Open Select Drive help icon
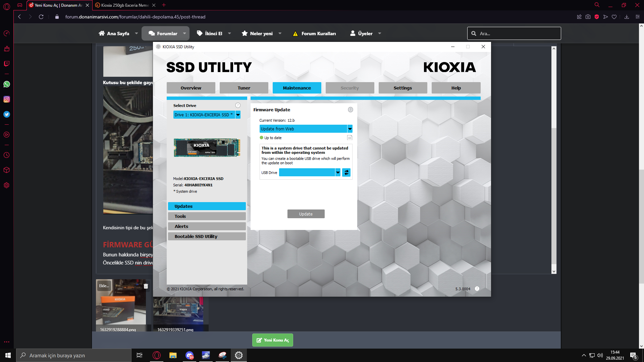Screen dimensions: 644x362 [x=238, y=105]
